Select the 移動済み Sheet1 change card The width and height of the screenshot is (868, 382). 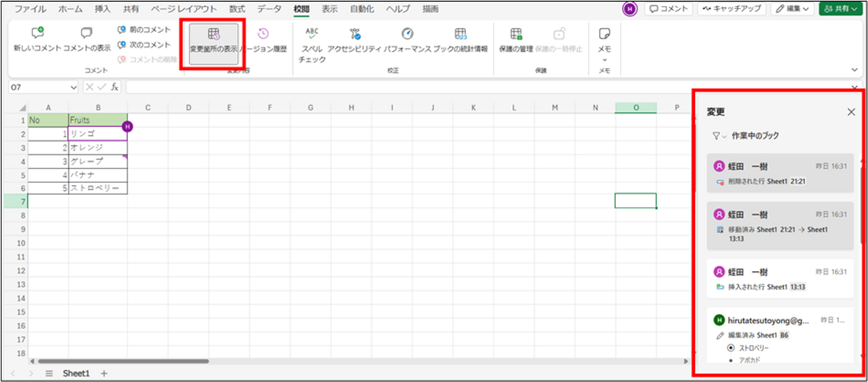click(780, 226)
